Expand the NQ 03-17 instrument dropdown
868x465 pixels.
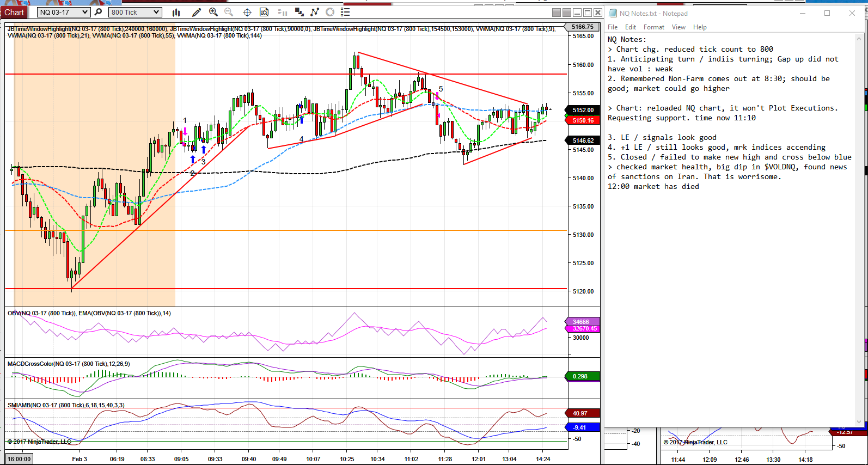point(64,12)
